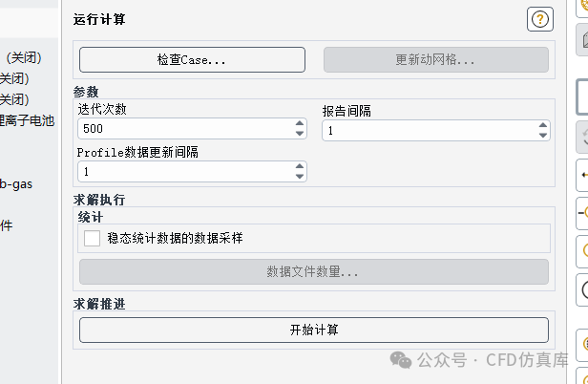This screenshot has height=384, width=588.
Task: Select the 锂离子电池 tree entry
Action: [27, 120]
